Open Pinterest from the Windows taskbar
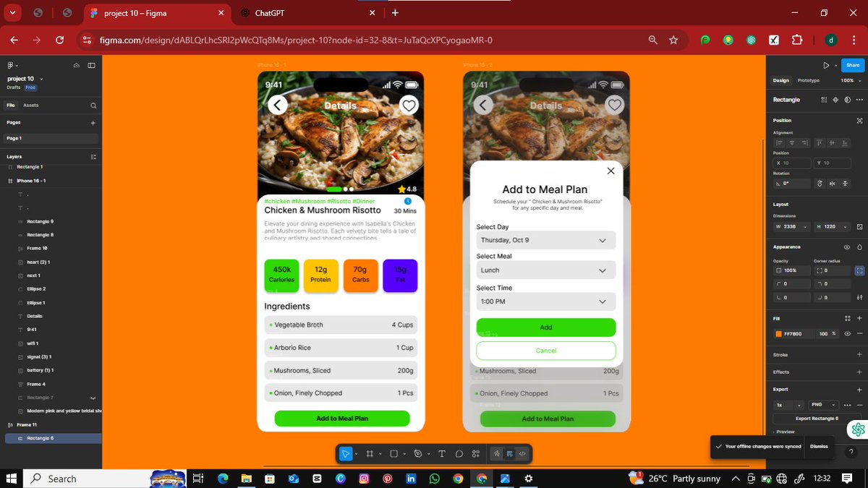The image size is (868, 488). tap(388, 479)
